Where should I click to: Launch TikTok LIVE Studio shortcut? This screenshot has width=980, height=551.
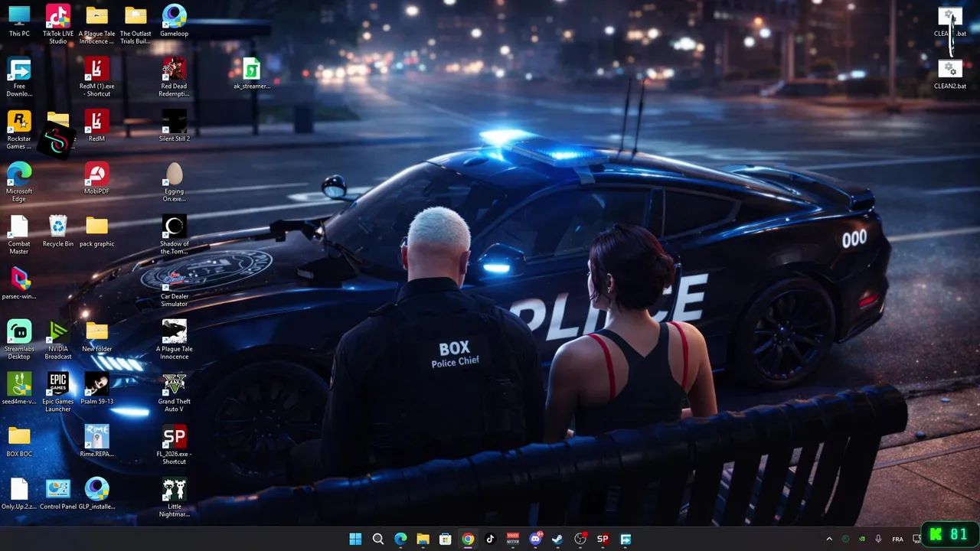(58, 24)
